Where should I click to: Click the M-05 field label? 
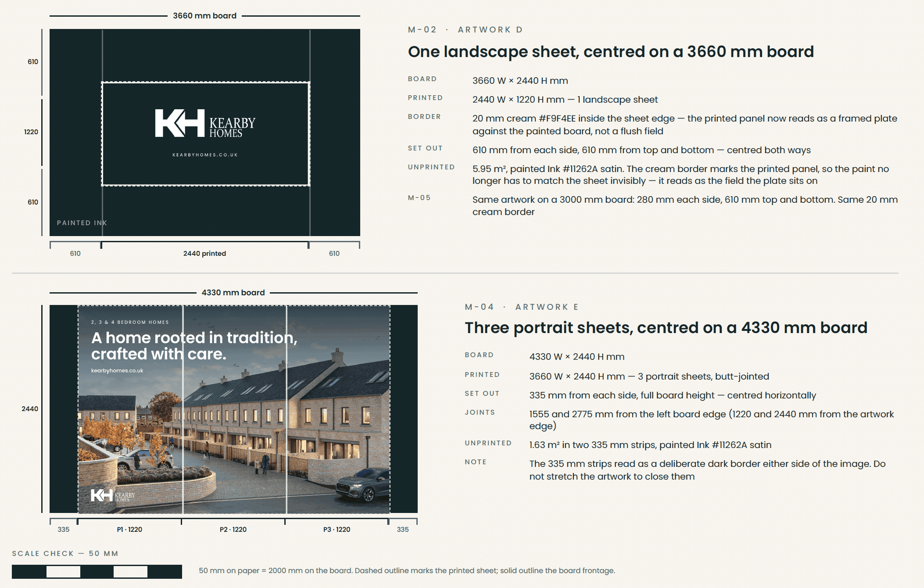tap(419, 198)
